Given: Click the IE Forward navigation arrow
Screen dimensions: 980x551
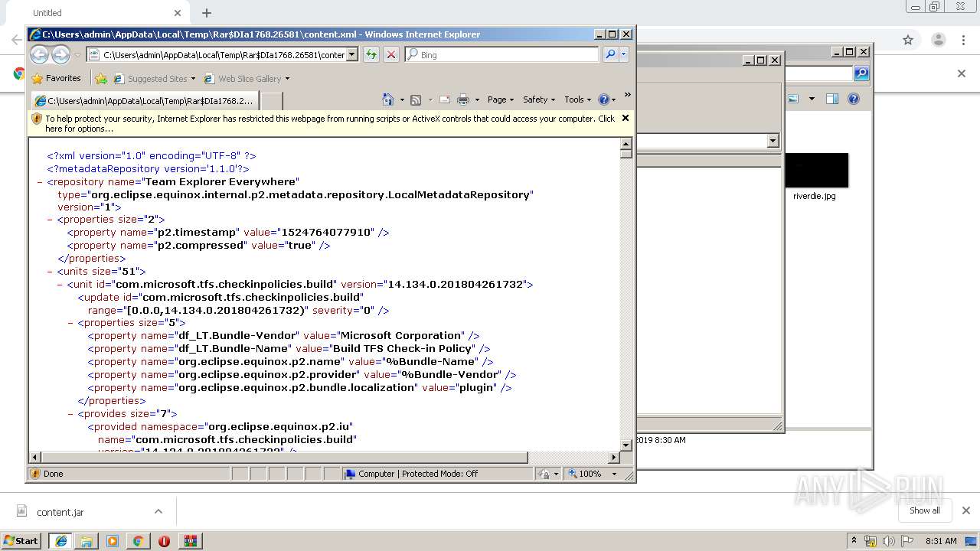Looking at the screenshot, I should click(x=61, y=54).
